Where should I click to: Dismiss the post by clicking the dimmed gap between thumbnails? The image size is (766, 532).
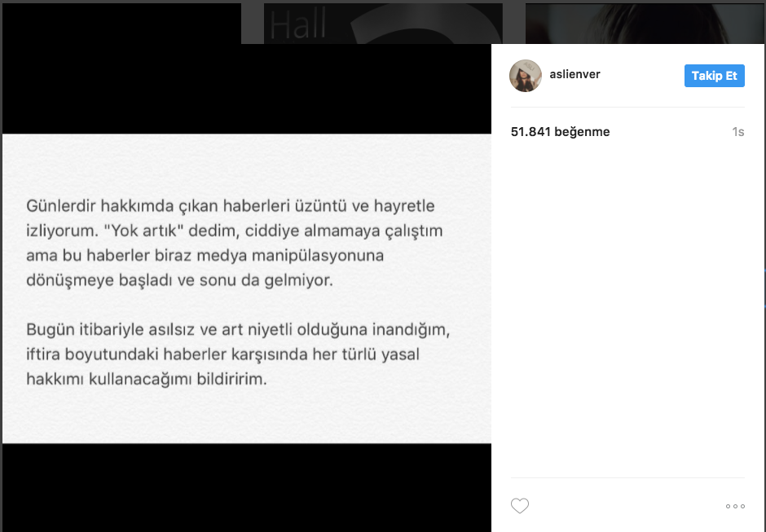point(514,24)
